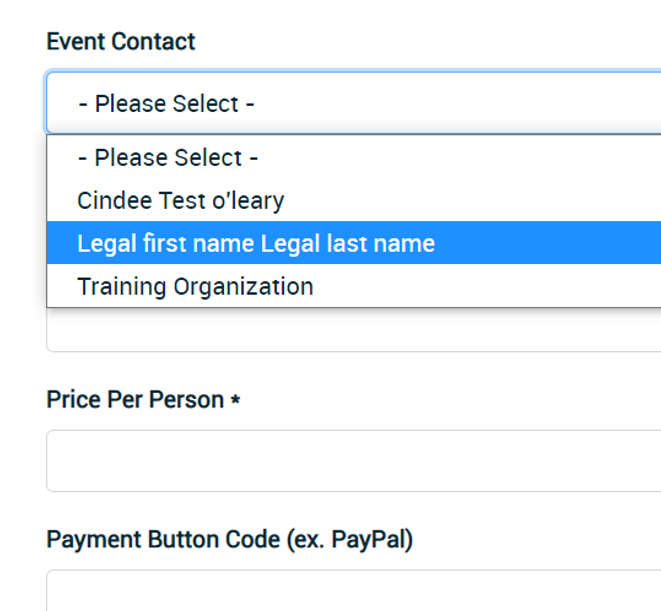The image size is (661, 611).
Task: Select Cindee Test o'leary from the list
Action: 181,201
